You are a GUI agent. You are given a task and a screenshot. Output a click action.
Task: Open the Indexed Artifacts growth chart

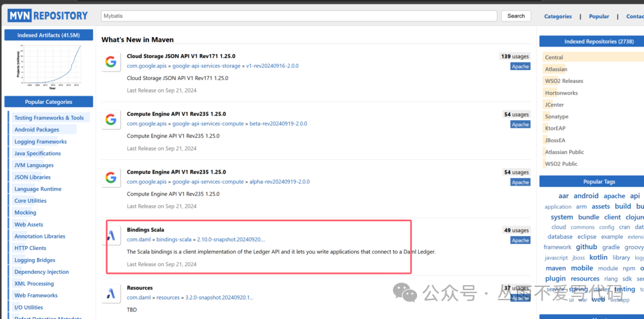(x=48, y=66)
